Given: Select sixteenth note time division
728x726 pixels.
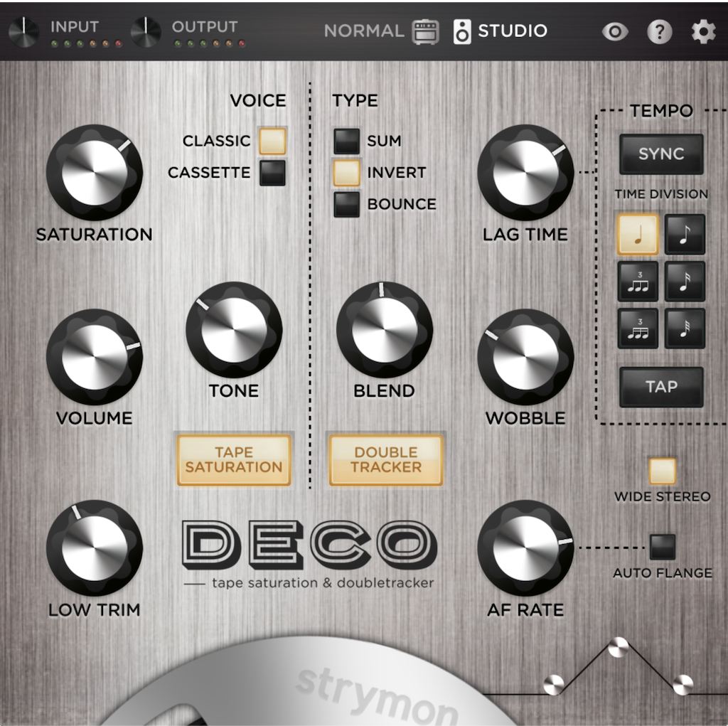Looking at the screenshot, I should pos(685,281).
